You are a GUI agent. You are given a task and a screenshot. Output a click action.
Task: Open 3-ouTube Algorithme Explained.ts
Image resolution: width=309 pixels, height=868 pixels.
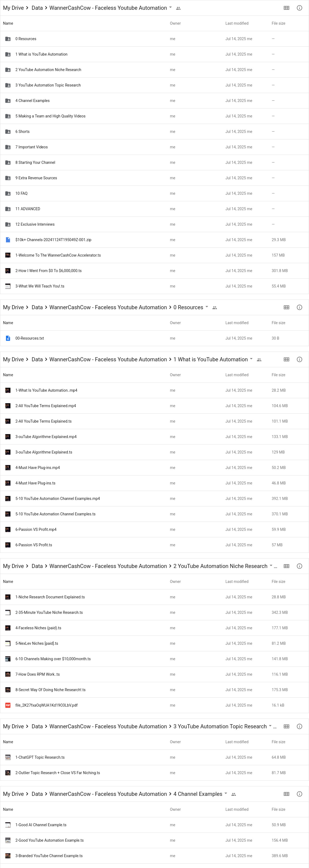(x=44, y=452)
